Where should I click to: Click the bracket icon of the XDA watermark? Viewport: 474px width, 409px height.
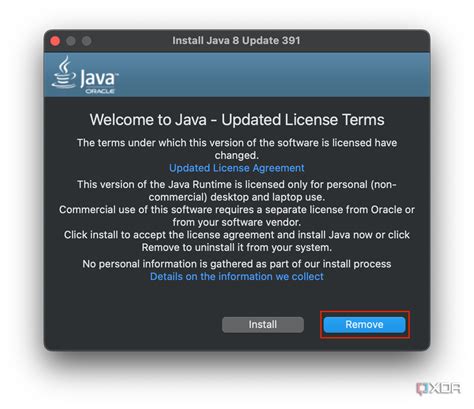coord(422,389)
